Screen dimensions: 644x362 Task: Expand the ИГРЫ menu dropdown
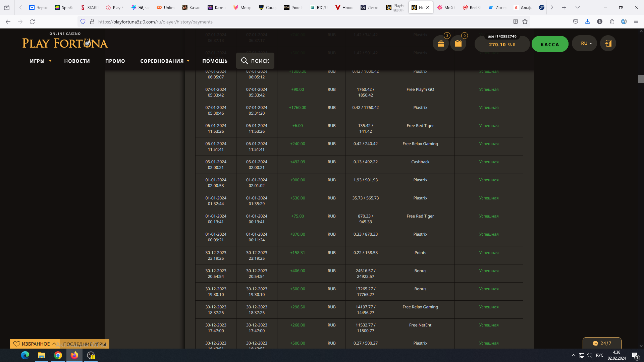41,61
